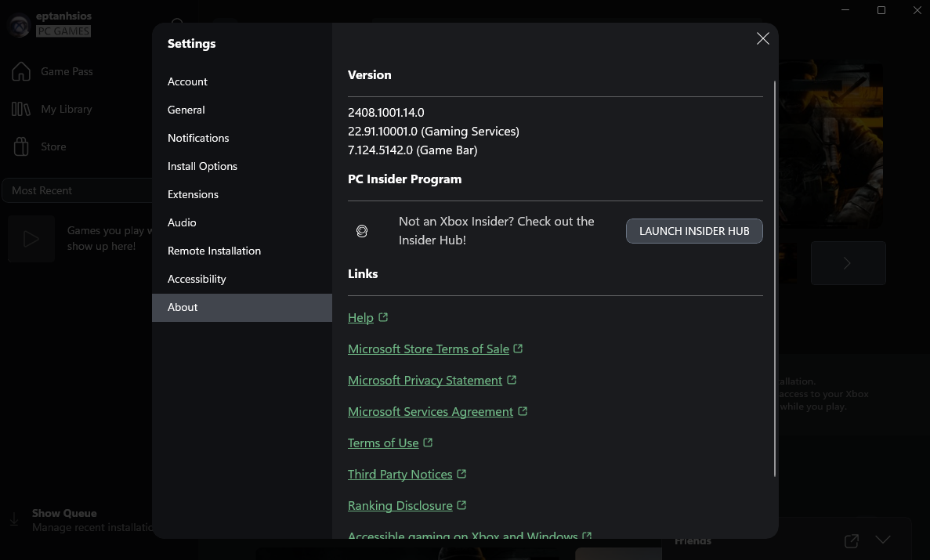Open Microsoft Store Terms of Sale link
Screen dimensions: 930x560
[x=429, y=349]
